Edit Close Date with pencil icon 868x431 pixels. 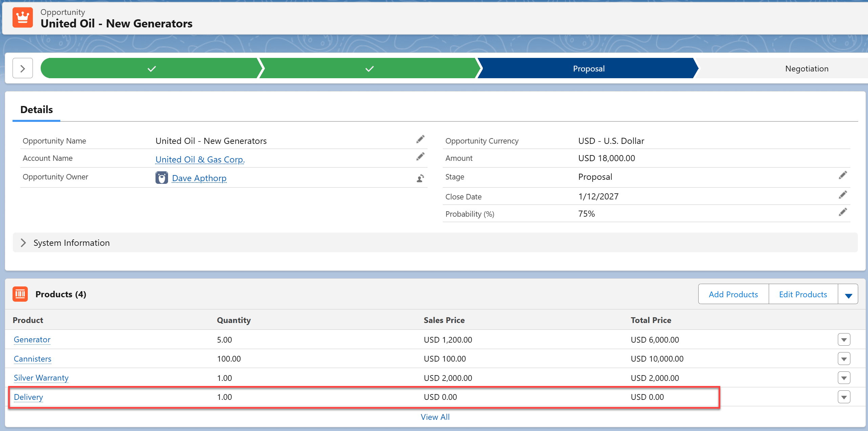(x=843, y=195)
